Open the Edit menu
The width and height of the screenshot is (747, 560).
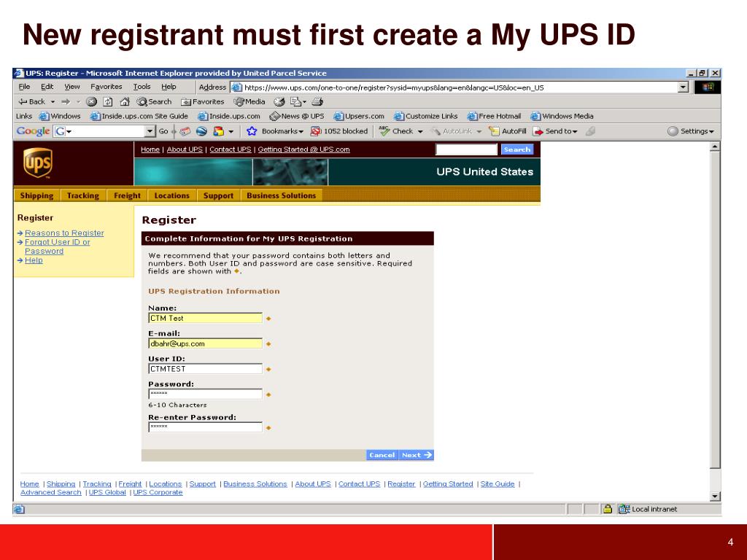(47, 87)
